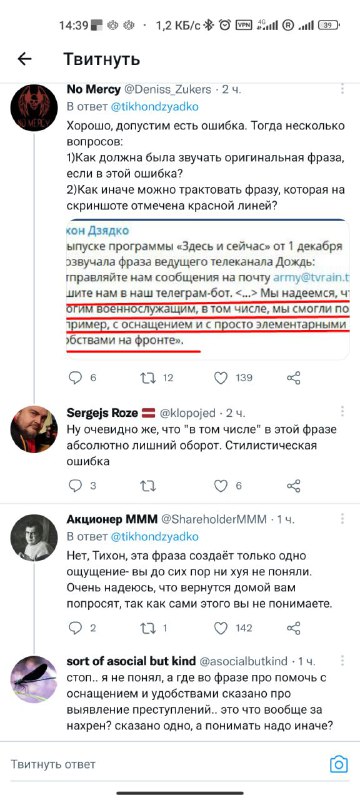Open more options on Sergejs Roze's tweet
The width and height of the screenshot is (360, 800).
point(342,411)
